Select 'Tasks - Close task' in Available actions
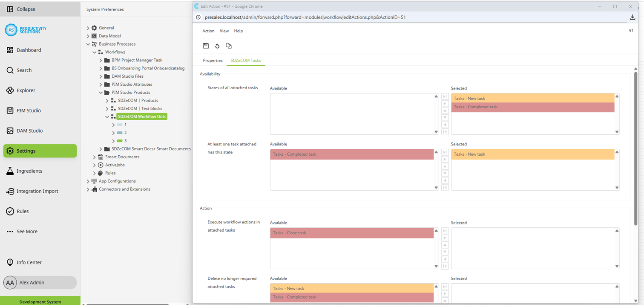The height and width of the screenshot is (305, 644). pyautogui.click(x=352, y=233)
